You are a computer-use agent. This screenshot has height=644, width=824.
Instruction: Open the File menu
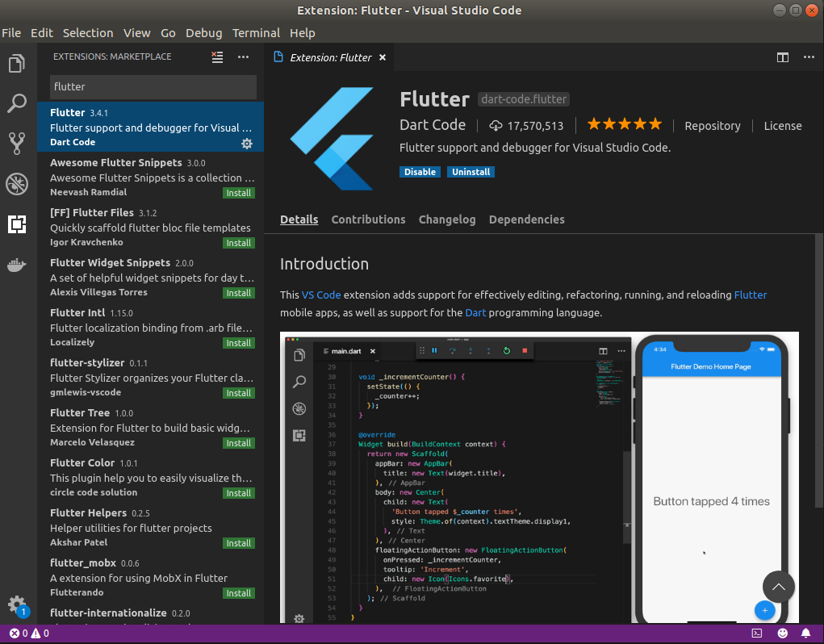[11, 32]
